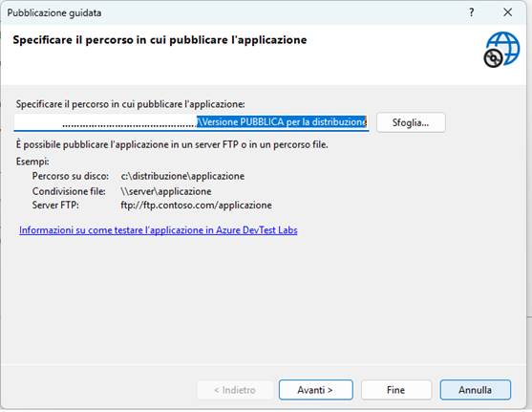The width and height of the screenshot is (532, 412).
Task: Open the Sfoglia... folder browser
Action: pyautogui.click(x=411, y=122)
